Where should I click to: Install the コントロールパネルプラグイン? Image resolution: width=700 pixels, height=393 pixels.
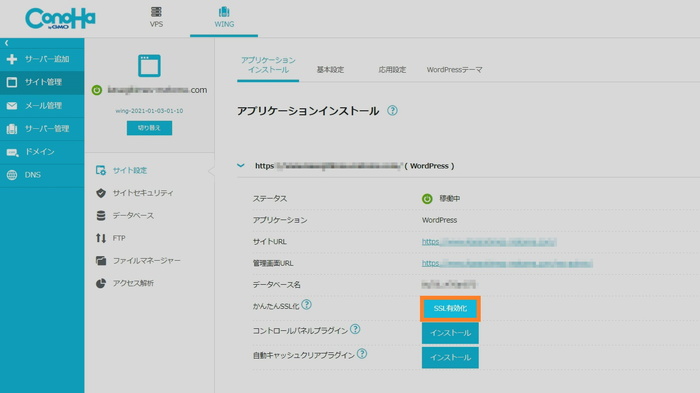(450, 333)
